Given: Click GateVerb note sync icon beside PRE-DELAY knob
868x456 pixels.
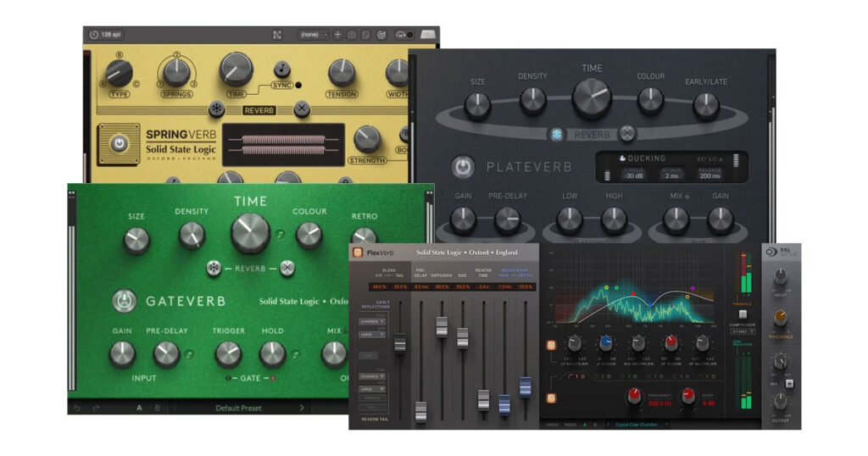Looking at the screenshot, I should tap(188, 355).
